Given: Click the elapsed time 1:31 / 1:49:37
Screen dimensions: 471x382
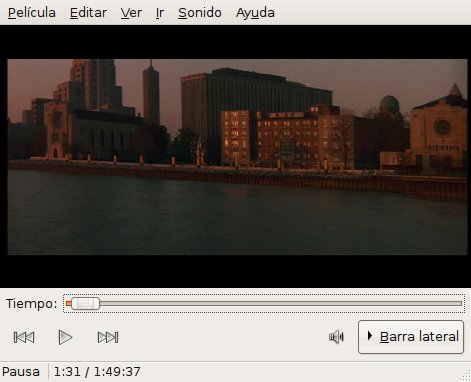Looking at the screenshot, I should [x=97, y=372].
